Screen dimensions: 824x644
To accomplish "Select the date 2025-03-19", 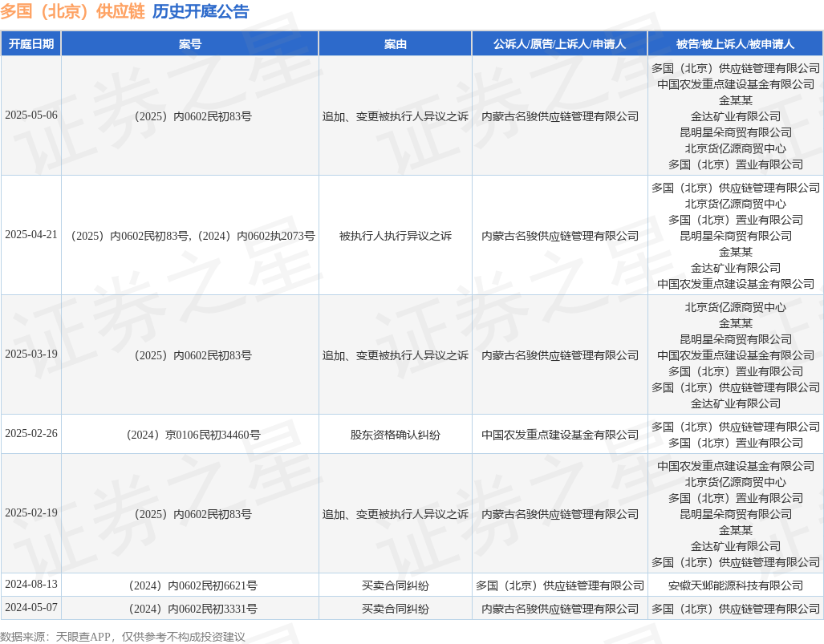I will (31, 354).
